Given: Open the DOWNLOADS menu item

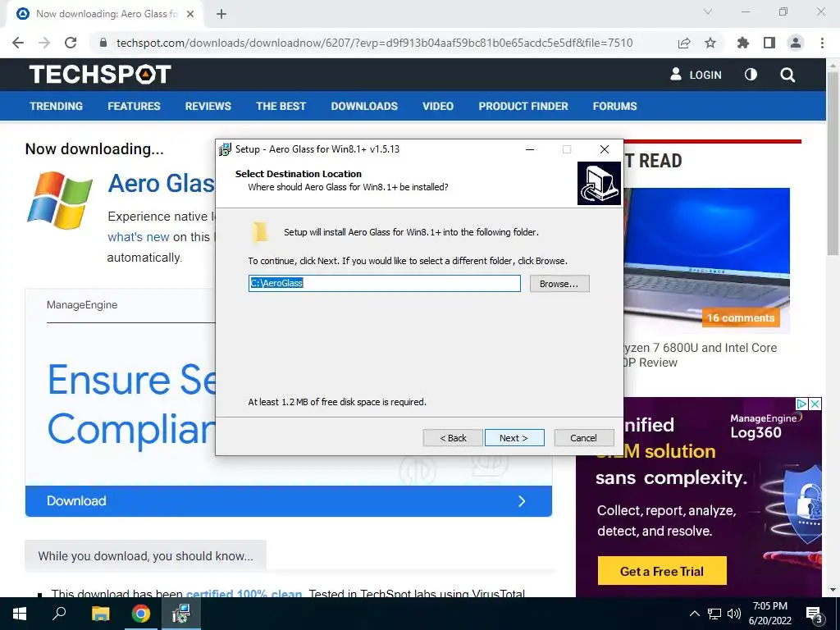Looking at the screenshot, I should (x=364, y=106).
